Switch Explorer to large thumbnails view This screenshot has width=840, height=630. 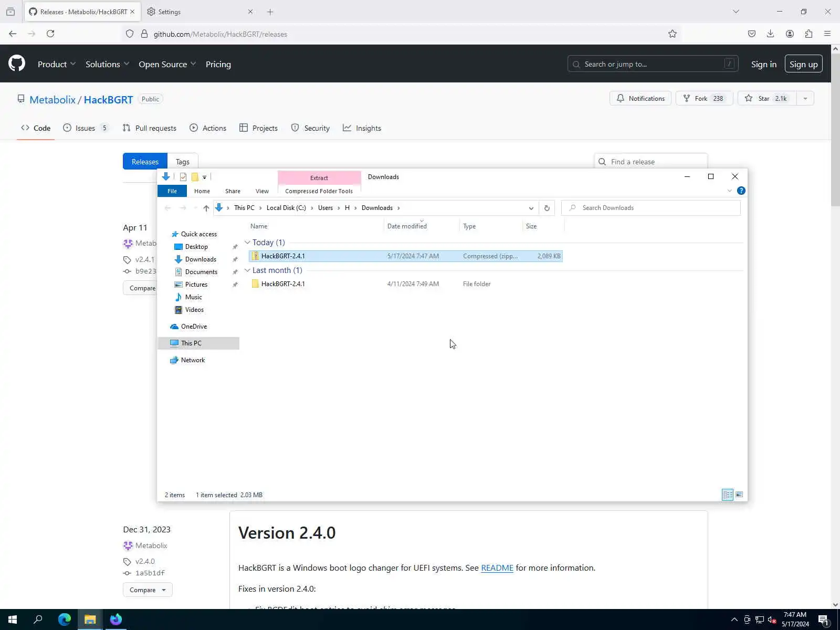tap(739, 495)
